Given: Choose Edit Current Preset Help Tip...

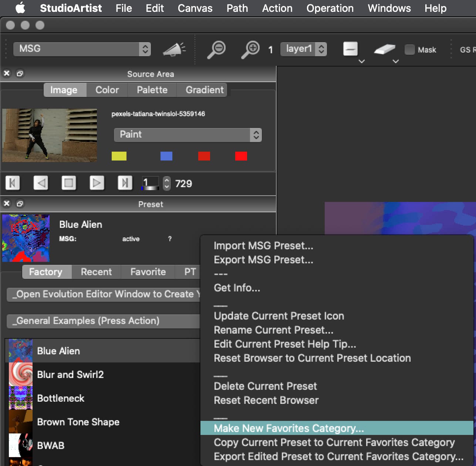Looking at the screenshot, I should point(337,344).
